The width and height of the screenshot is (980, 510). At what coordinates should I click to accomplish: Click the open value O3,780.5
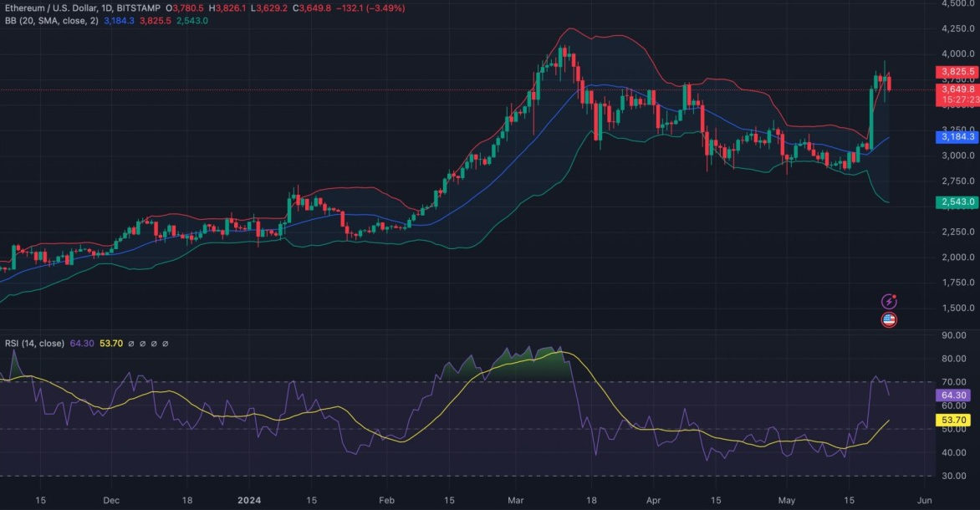pos(184,8)
